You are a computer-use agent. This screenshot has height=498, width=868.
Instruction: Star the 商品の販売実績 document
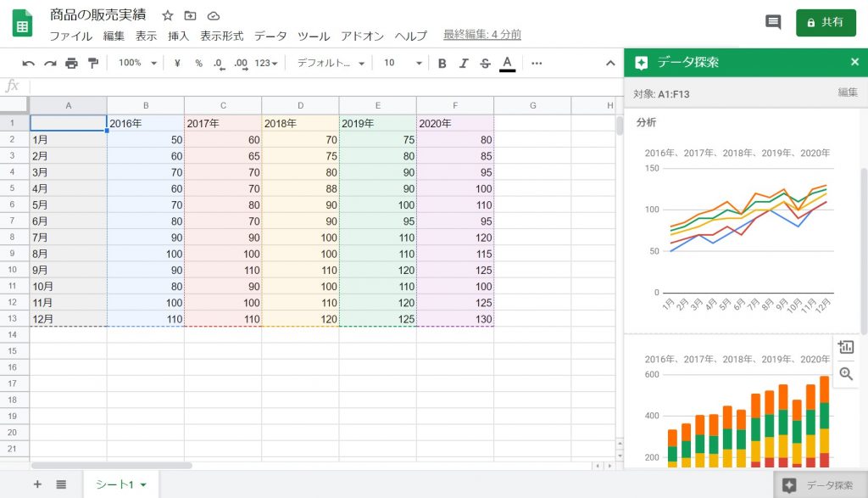coord(168,15)
